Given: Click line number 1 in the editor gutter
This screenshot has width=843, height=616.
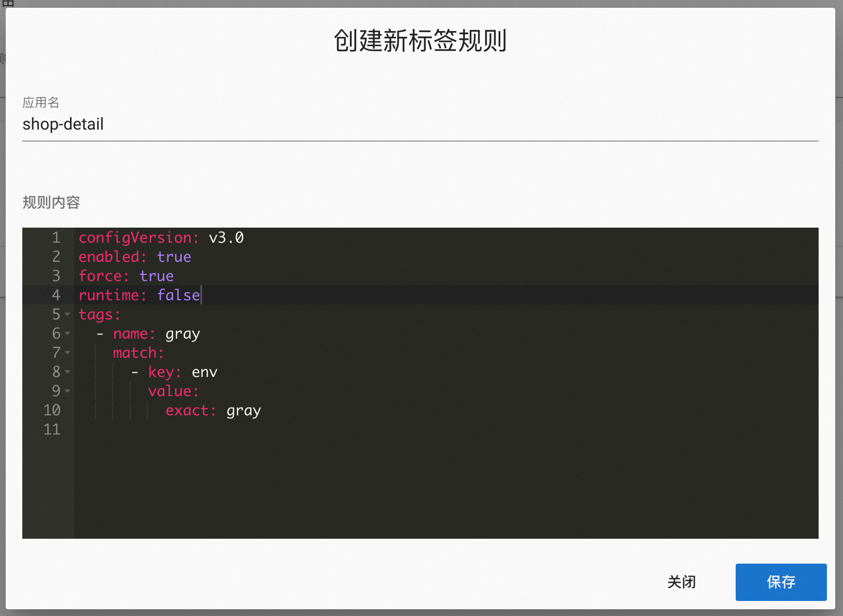Looking at the screenshot, I should [55, 237].
